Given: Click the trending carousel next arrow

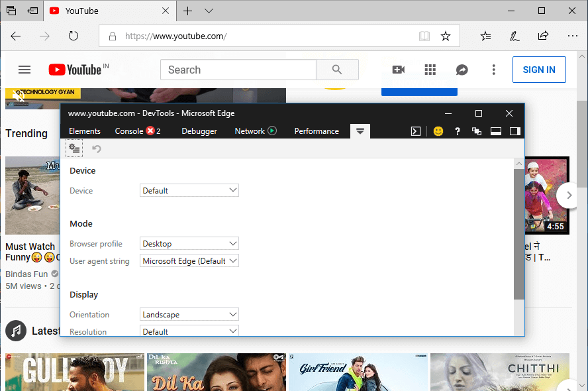Looking at the screenshot, I should (x=569, y=195).
